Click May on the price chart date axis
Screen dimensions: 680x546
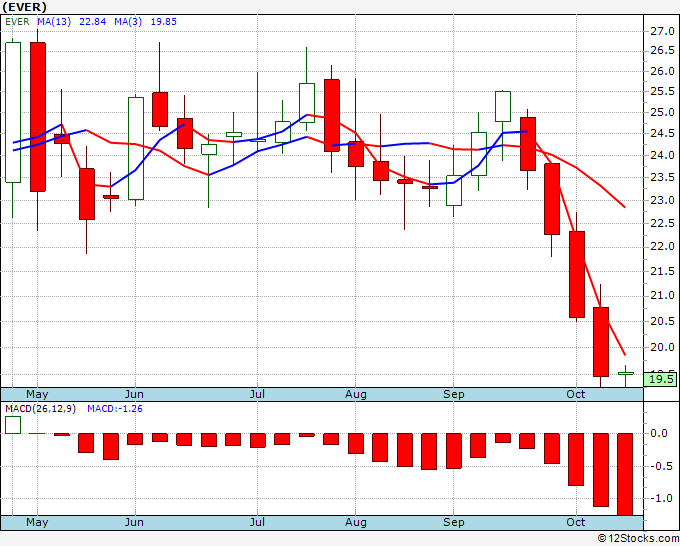[x=37, y=395]
